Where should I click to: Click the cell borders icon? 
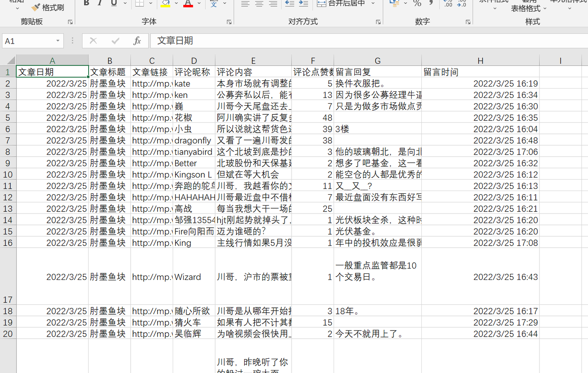[140, 3]
